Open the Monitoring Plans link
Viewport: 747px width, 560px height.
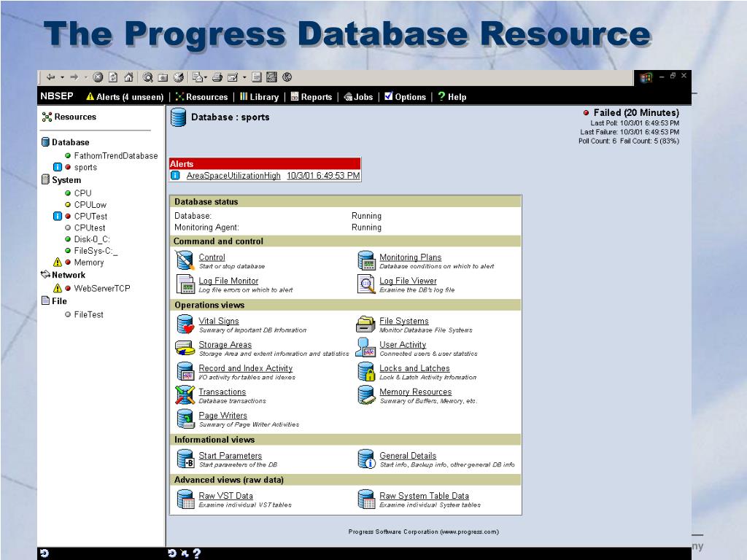pos(410,257)
